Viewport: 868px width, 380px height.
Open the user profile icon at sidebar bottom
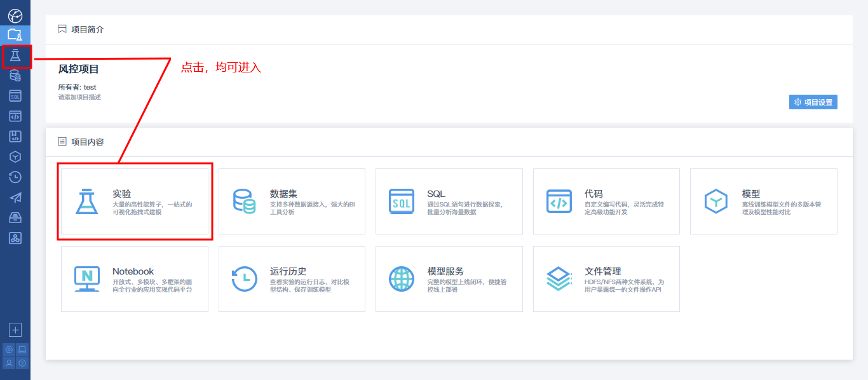(9, 363)
